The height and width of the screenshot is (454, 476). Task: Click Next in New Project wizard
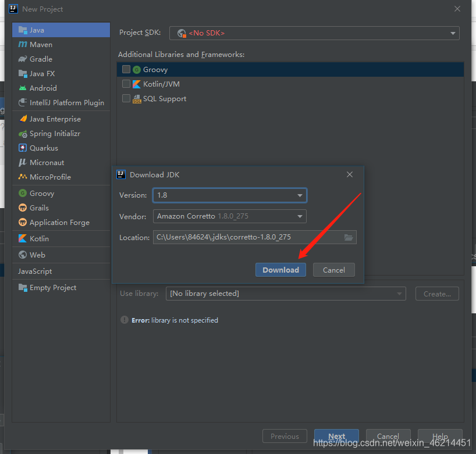(336, 436)
